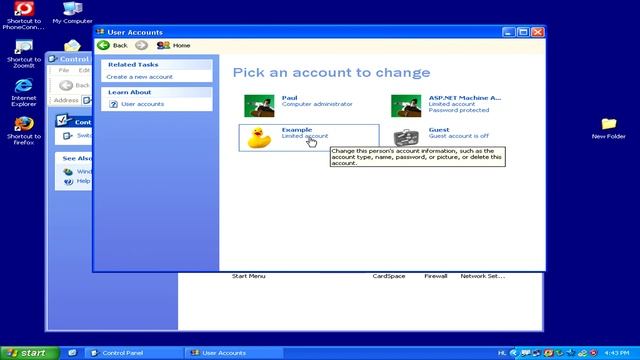Click the Start button
Screen dimensions: 640x360
click(29, 353)
